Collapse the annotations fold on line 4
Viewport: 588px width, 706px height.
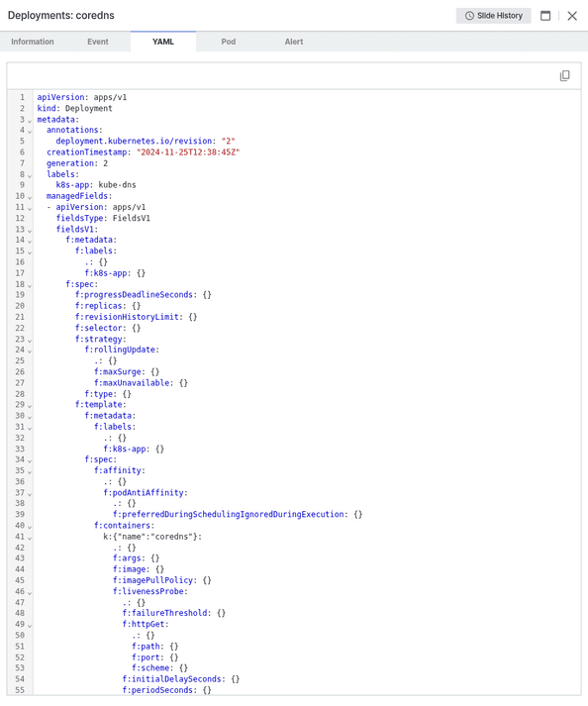(x=30, y=131)
